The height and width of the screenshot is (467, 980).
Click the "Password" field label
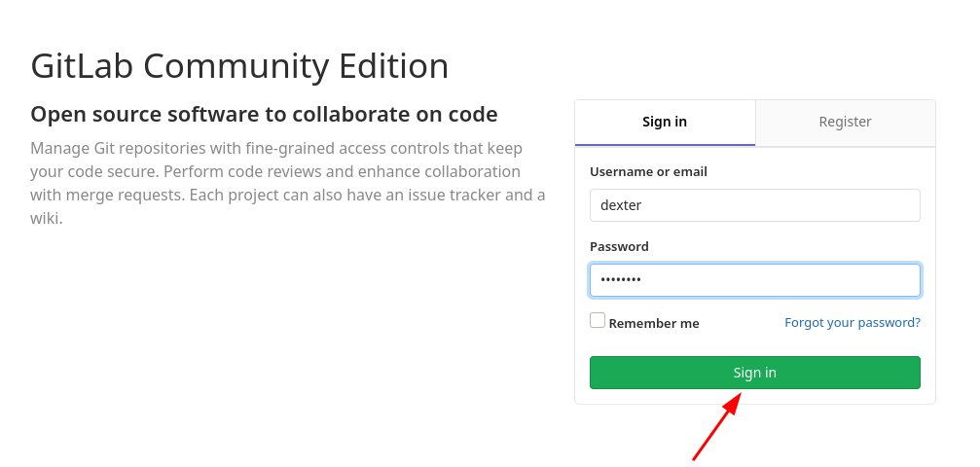pyautogui.click(x=619, y=246)
